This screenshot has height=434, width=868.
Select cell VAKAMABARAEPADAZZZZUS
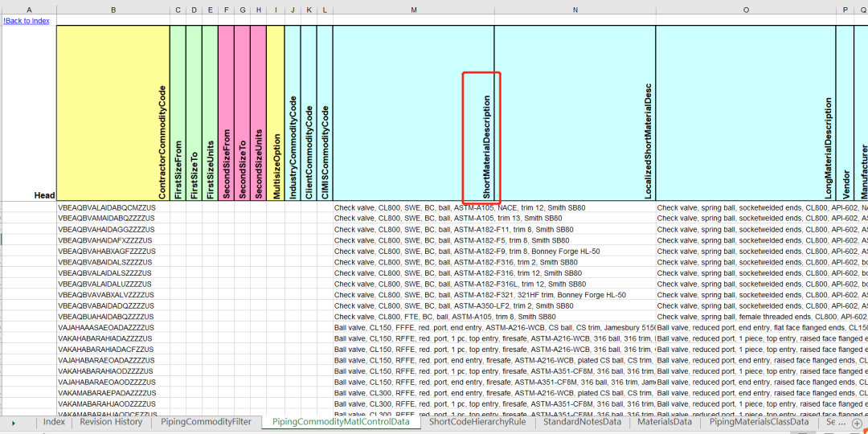[113, 392]
